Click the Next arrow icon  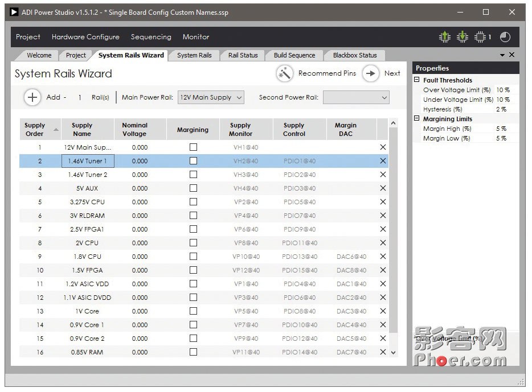[x=370, y=73]
